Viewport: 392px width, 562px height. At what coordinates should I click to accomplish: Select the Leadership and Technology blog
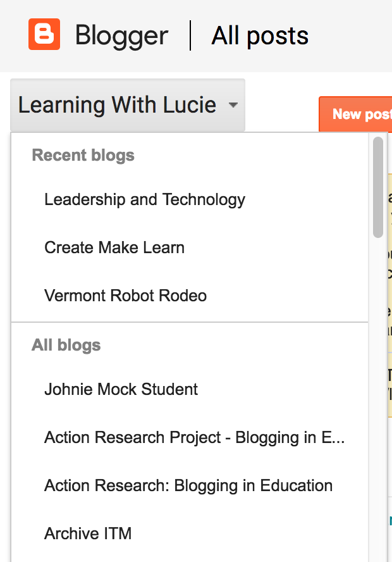(145, 200)
